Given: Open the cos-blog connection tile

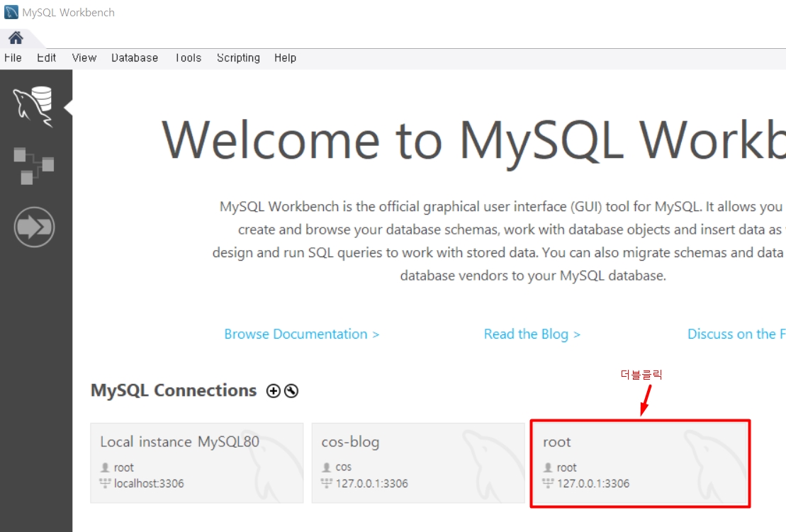Looking at the screenshot, I should pos(418,463).
